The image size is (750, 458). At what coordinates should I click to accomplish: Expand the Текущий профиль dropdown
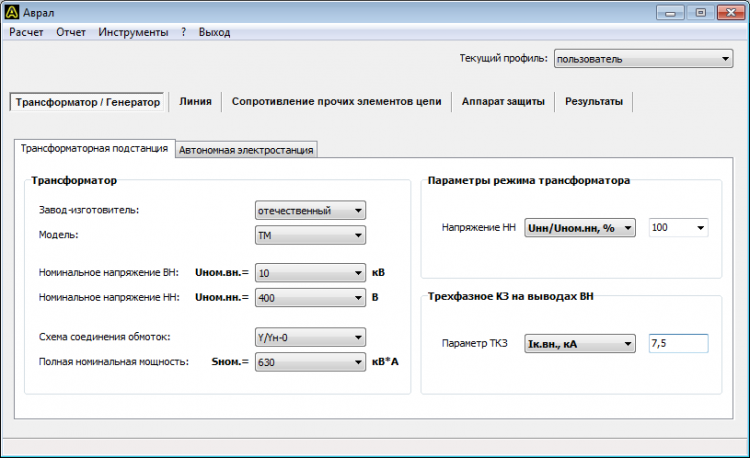(x=643, y=59)
